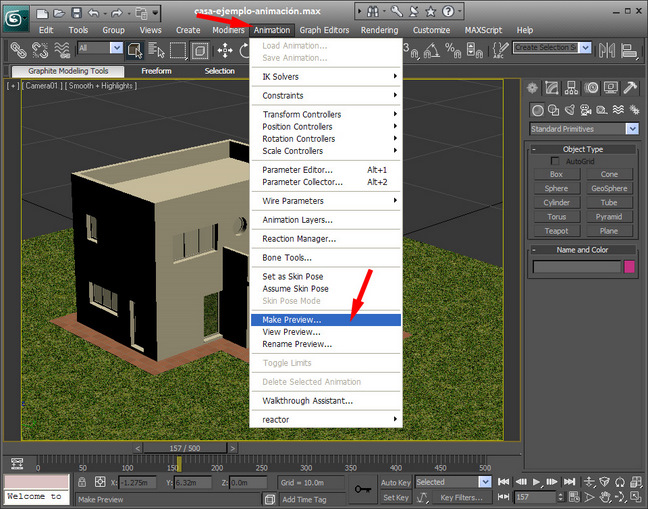Open the Standard Primitives dropdown
Image resolution: width=648 pixels, height=509 pixels.
(584, 129)
